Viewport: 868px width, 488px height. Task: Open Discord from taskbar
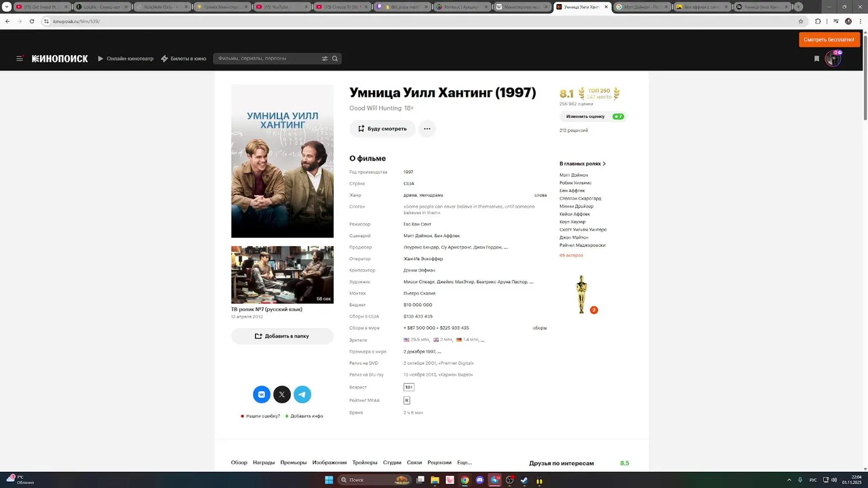pos(480,480)
